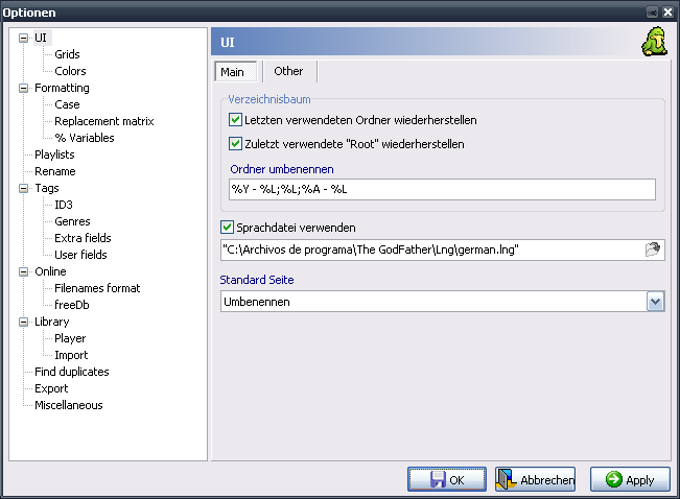Screen dimensions: 680x499
Task: Open the Import options page
Action: click(71, 355)
